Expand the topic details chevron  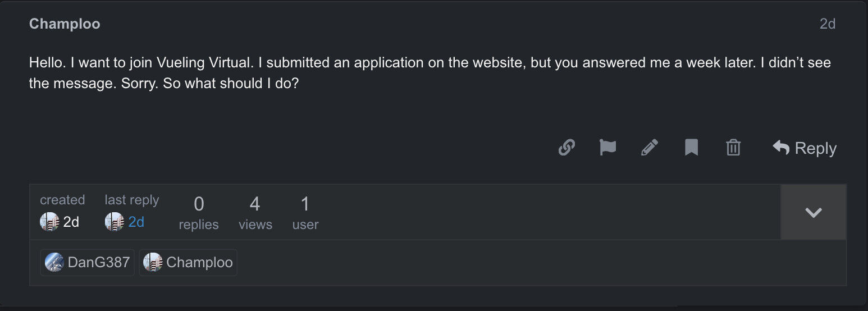tap(813, 212)
